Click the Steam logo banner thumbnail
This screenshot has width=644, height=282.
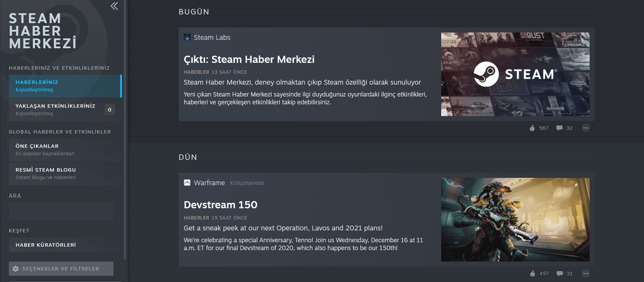(x=515, y=74)
